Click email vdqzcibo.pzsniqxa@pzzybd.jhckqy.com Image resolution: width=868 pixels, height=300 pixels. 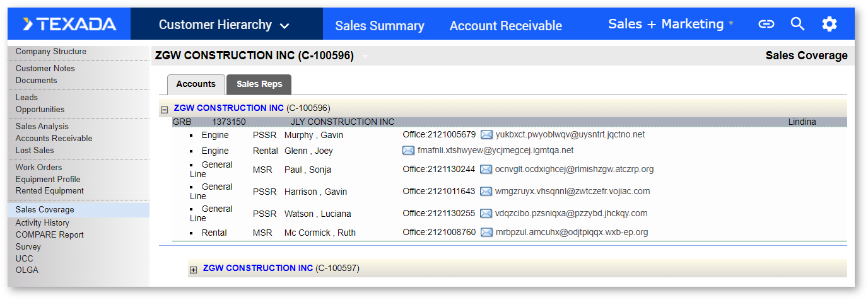[x=572, y=213]
